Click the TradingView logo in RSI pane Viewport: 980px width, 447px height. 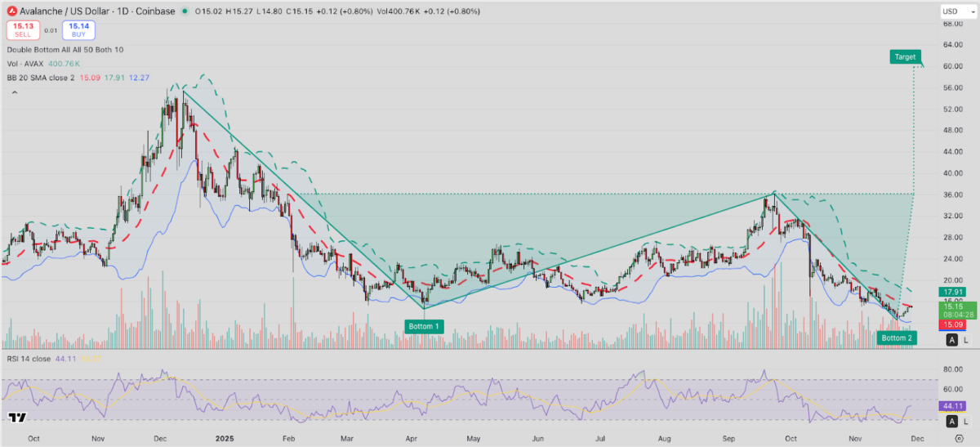point(16,418)
